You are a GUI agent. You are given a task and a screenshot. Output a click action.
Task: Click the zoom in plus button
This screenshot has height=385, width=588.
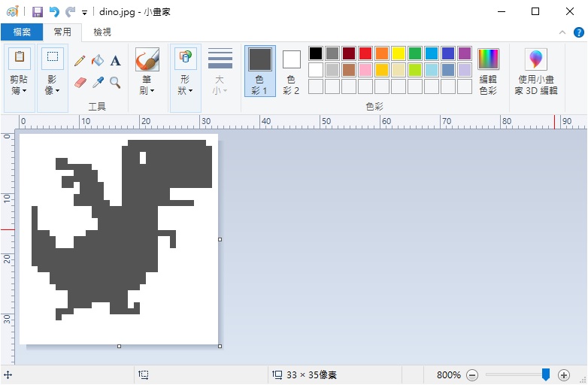[x=564, y=375]
